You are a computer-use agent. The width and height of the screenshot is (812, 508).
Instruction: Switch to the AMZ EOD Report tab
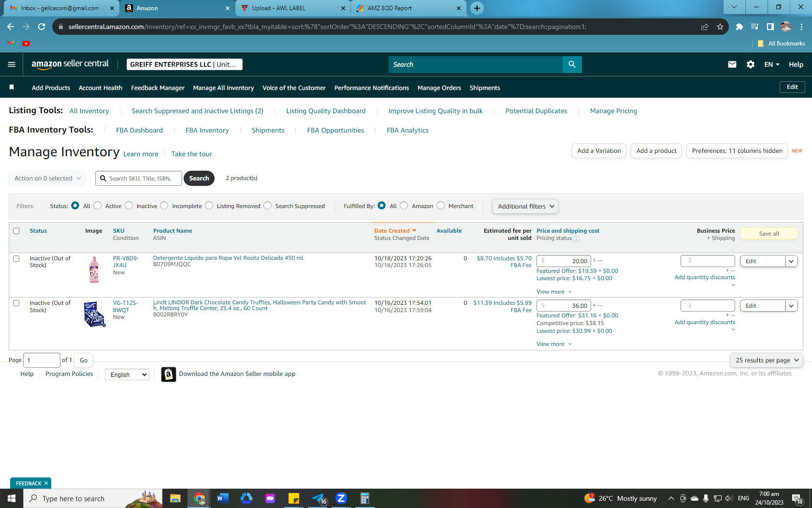pyautogui.click(x=408, y=8)
